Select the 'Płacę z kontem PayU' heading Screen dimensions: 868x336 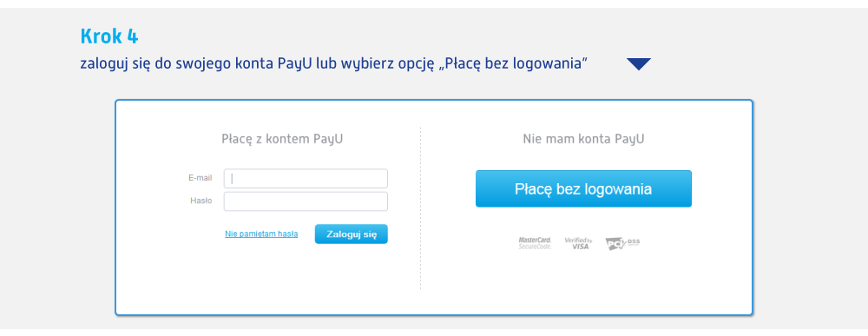(282, 139)
